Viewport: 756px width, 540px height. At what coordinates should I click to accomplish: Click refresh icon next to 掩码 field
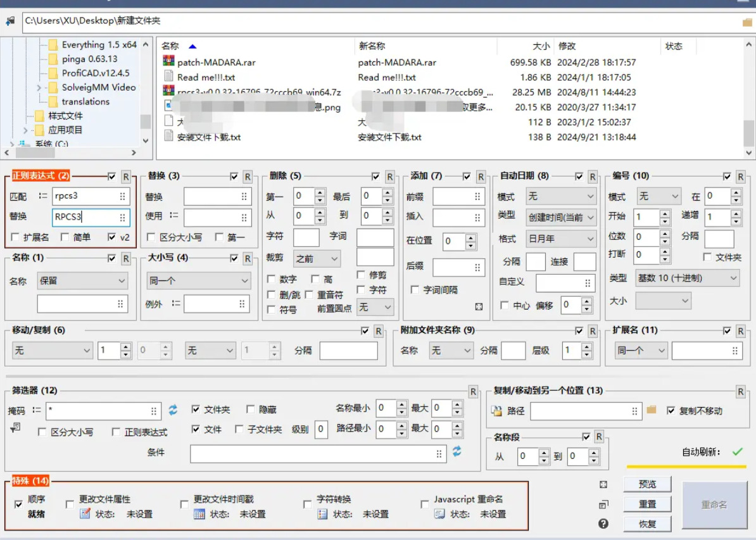point(173,410)
